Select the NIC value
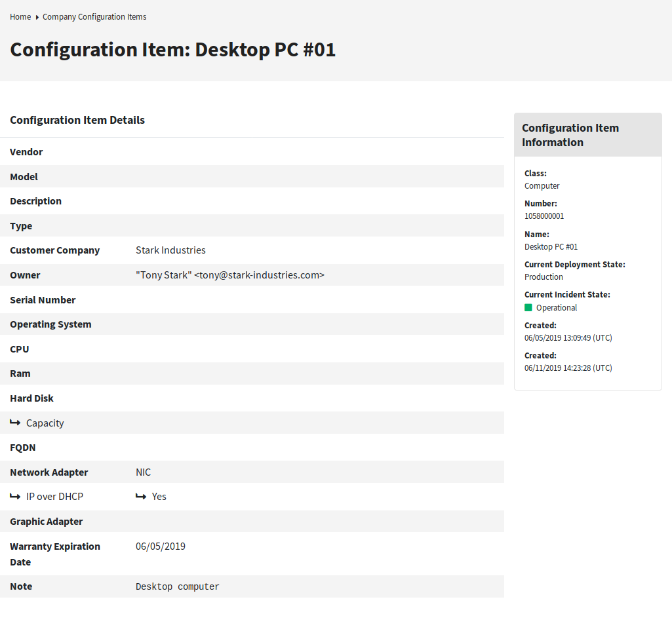 [143, 472]
